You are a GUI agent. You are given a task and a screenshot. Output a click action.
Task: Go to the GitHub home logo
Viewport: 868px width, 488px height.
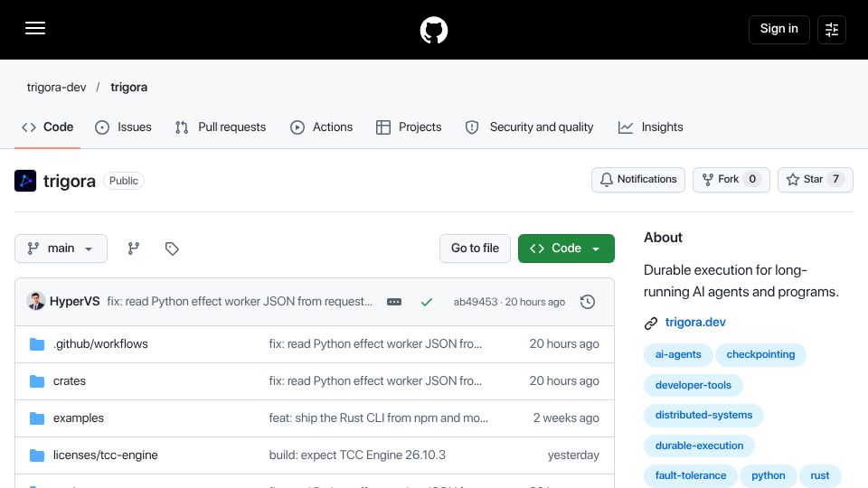[433, 30]
